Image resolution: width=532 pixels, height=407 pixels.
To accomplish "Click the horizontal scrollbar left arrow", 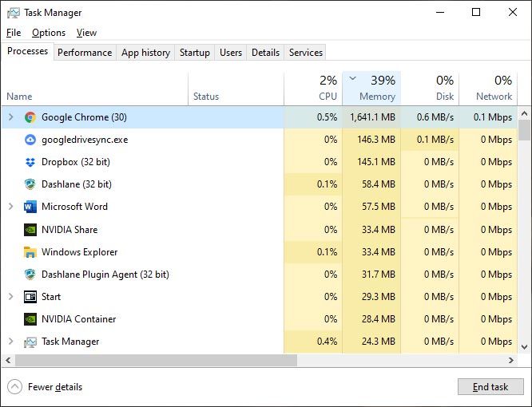I will click(x=8, y=360).
